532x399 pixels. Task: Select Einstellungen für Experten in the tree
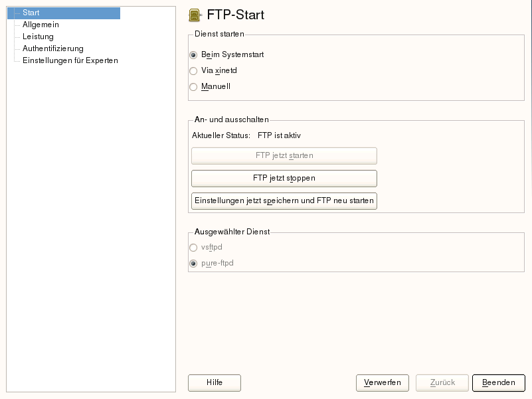point(70,60)
